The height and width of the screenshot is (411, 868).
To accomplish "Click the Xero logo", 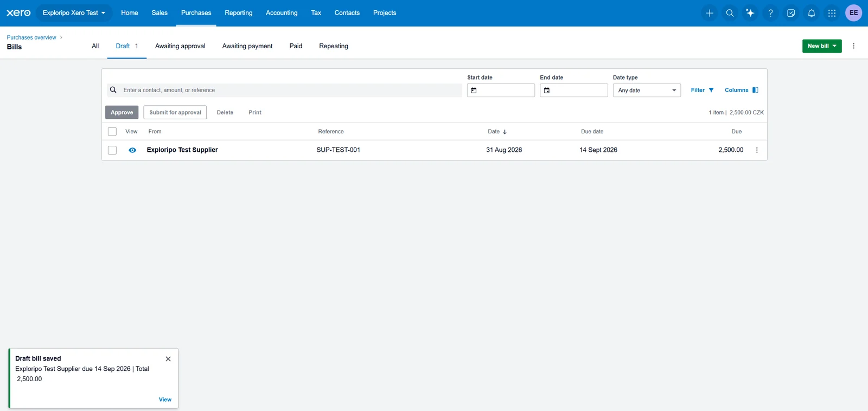I will 18,13.
